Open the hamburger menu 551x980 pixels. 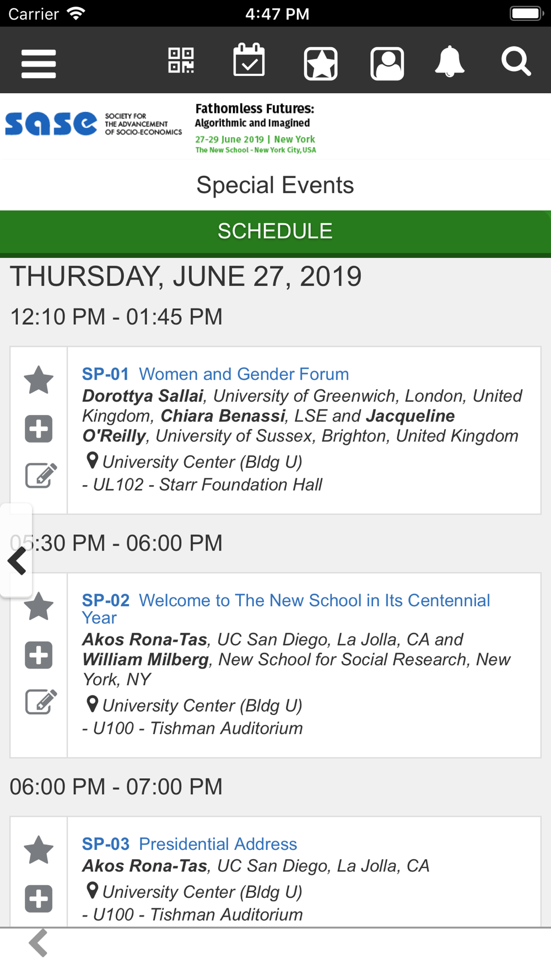tap(39, 63)
